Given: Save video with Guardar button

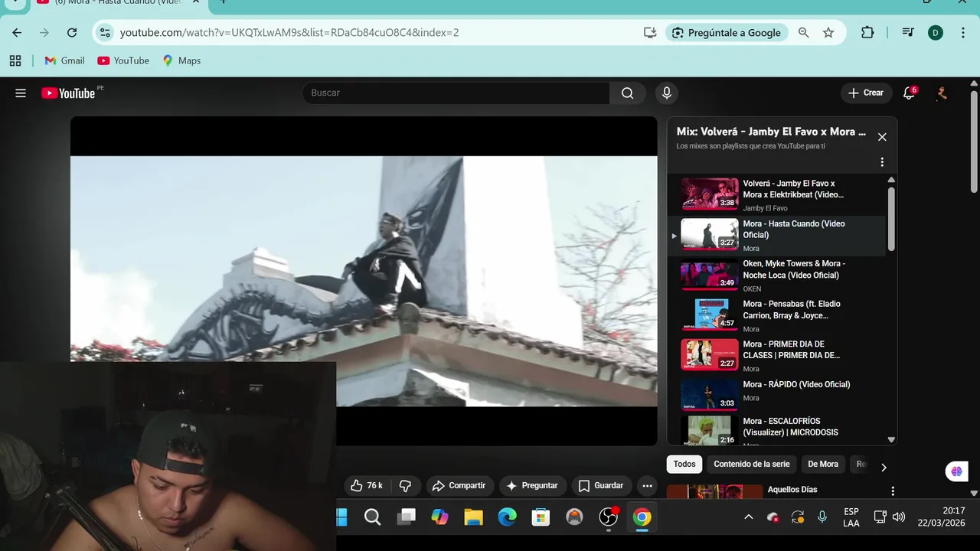Looking at the screenshot, I should point(601,485).
